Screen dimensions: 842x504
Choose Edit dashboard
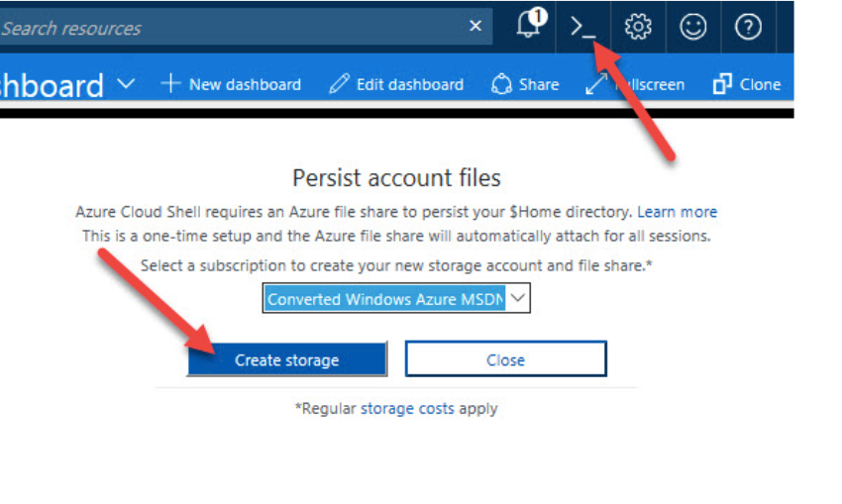[396, 84]
